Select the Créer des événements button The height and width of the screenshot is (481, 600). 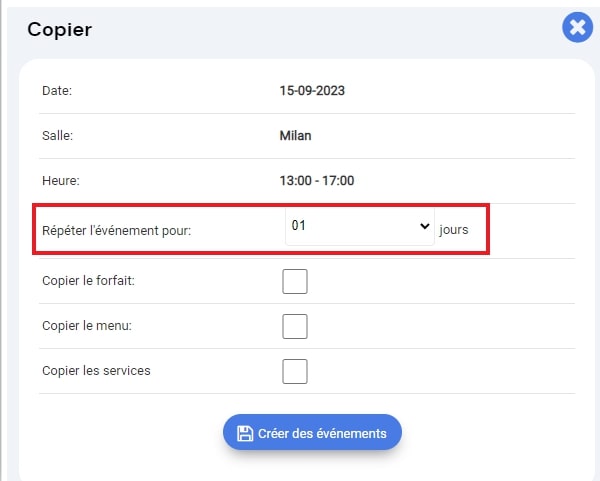(312, 432)
